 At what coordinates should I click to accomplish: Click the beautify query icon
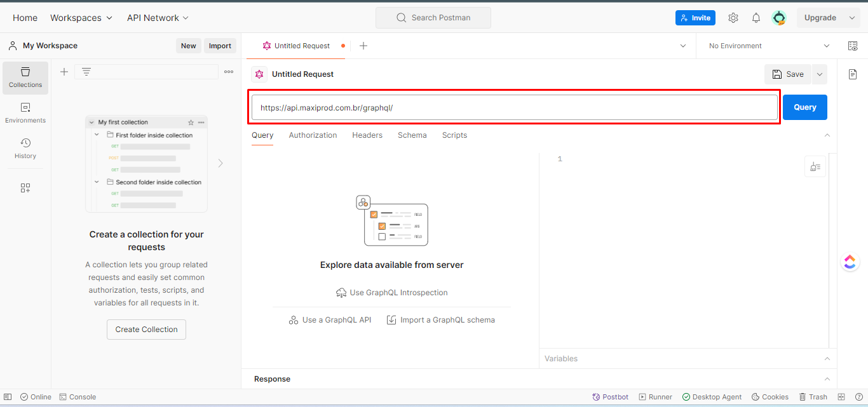(x=815, y=166)
